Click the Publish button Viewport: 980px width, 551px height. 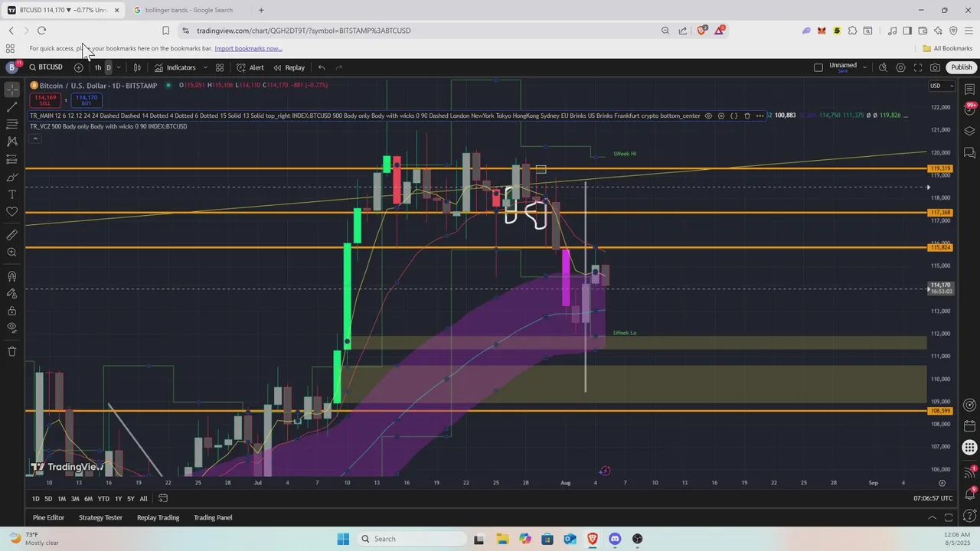click(x=962, y=67)
